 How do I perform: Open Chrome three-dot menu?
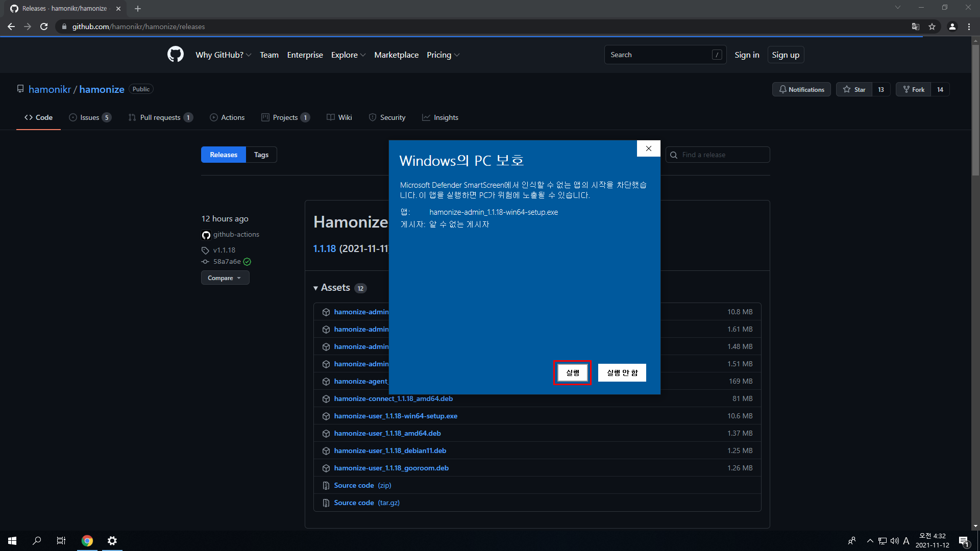point(969,27)
